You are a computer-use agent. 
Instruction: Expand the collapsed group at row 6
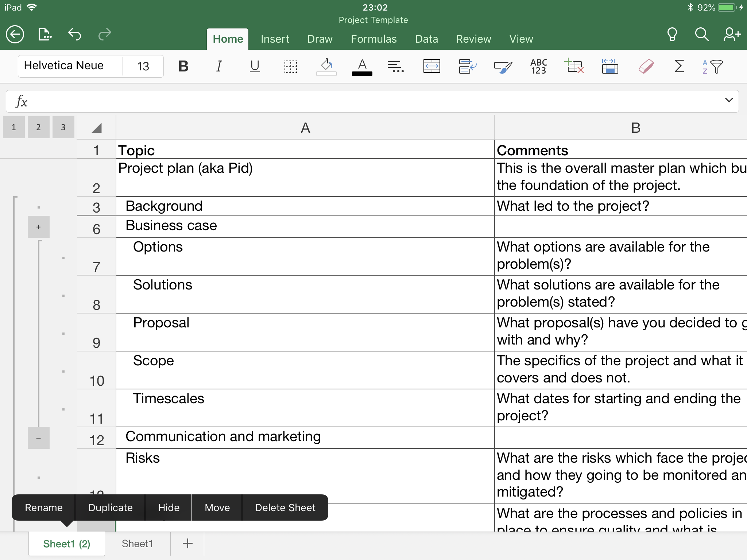coord(39,227)
